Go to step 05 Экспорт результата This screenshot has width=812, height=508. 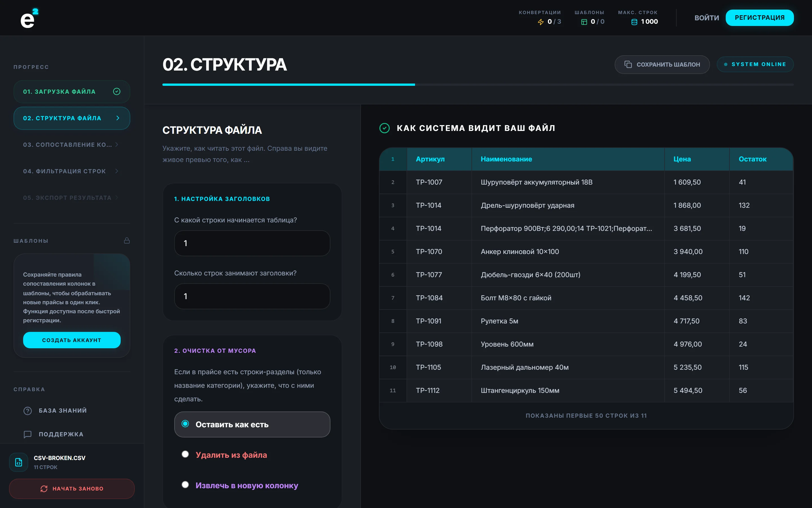pyautogui.click(x=72, y=198)
